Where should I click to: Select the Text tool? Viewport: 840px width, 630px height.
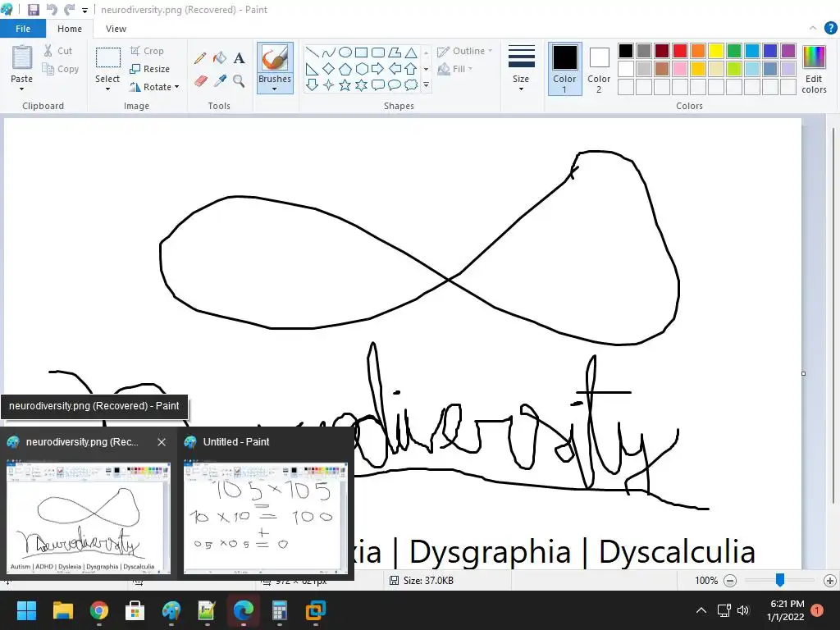[x=239, y=58]
